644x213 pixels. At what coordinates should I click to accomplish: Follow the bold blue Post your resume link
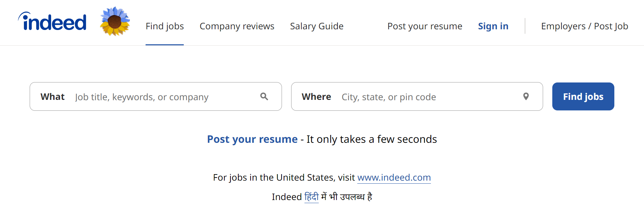252,139
